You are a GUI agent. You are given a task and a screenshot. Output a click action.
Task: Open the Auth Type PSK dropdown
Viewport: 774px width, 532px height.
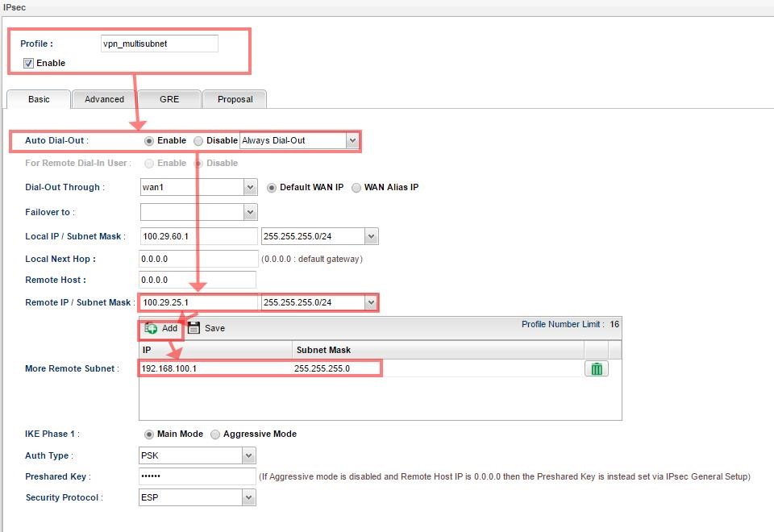tap(249, 455)
